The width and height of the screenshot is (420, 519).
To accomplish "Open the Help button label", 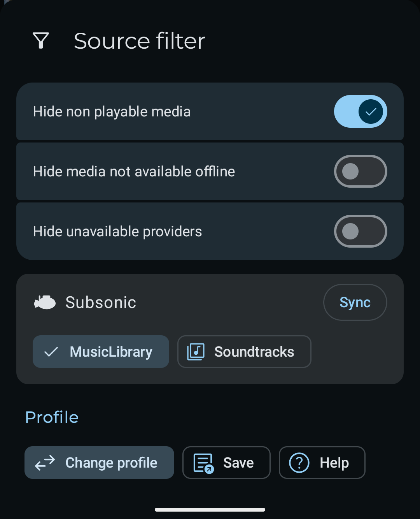I will [x=334, y=463].
